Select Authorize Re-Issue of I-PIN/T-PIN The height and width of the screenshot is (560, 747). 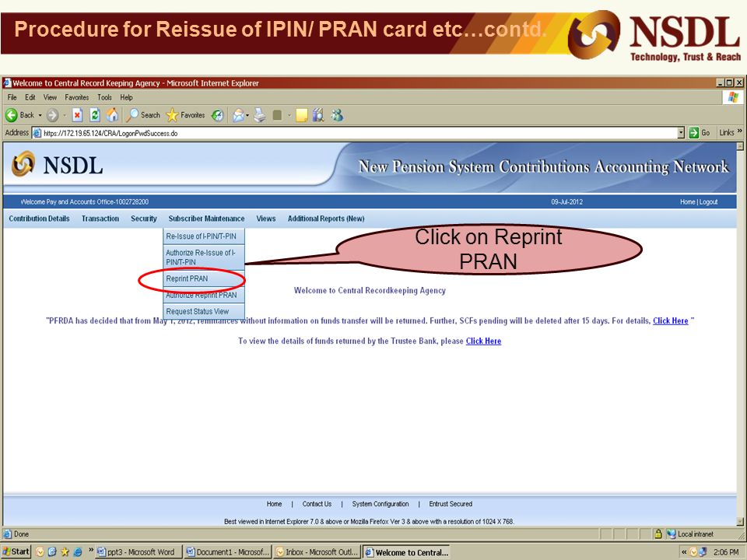204,257
